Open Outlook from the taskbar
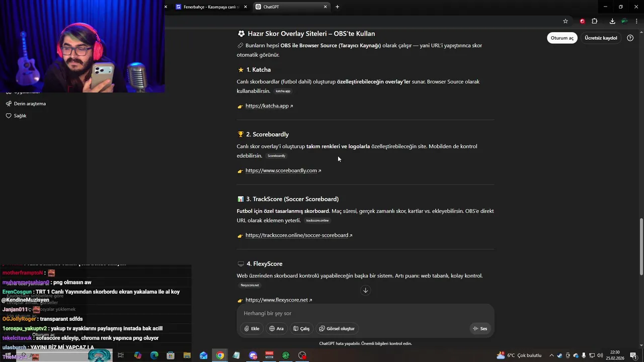Screen dimensions: 644x362 click(x=203, y=355)
